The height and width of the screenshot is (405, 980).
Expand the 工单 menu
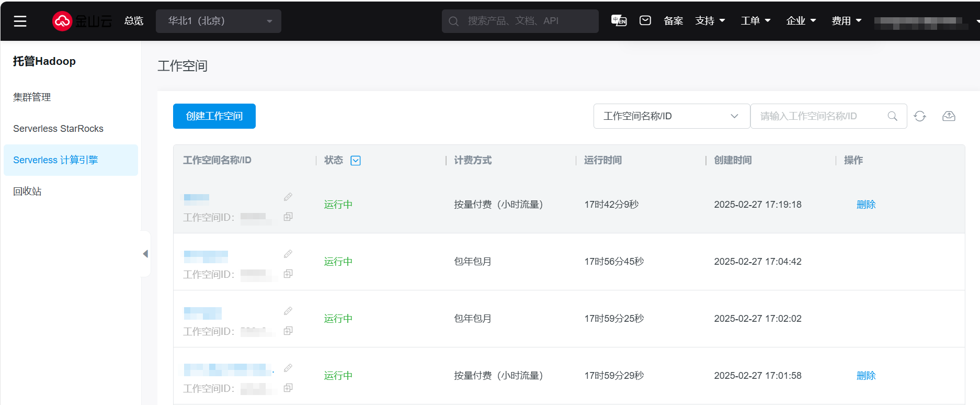tap(756, 21)
